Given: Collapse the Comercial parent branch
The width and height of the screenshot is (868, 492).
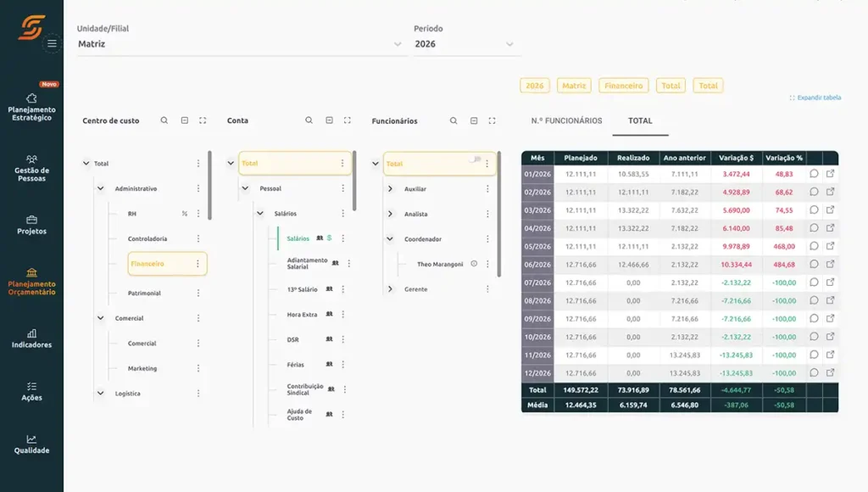Looking at the screenshot, I should click(x=100, y=318).
